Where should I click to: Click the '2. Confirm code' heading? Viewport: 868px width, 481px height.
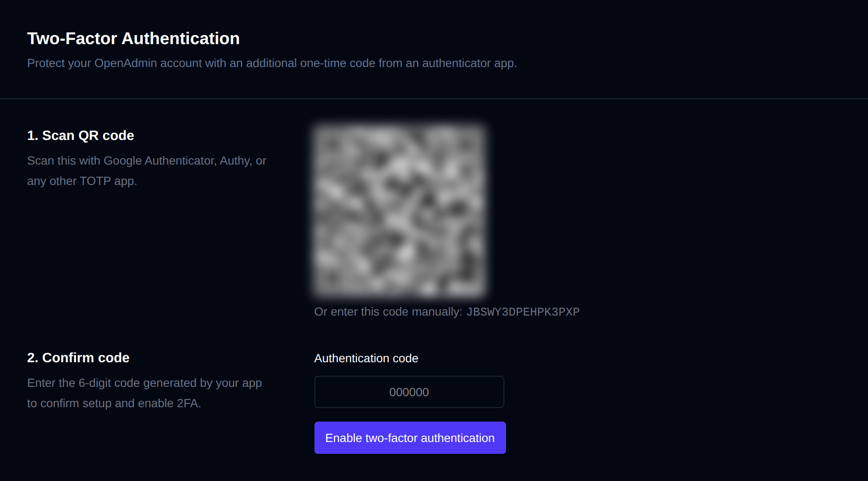[x=78, y=358]
